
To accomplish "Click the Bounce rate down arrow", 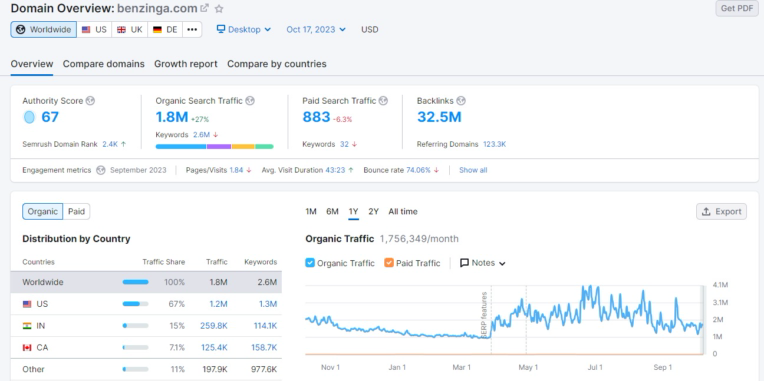I will (436, 170).
